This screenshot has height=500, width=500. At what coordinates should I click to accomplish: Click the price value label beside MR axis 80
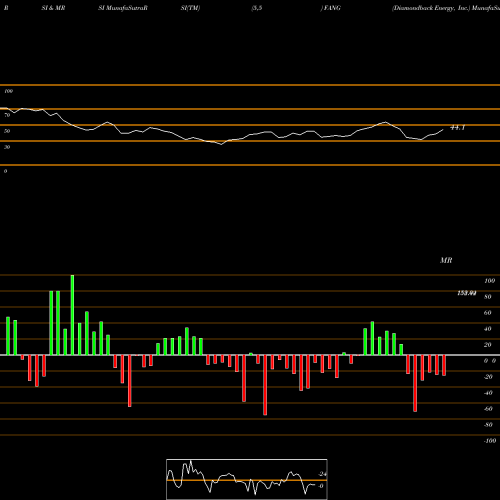pyautogui.click(x=467, y=293)
